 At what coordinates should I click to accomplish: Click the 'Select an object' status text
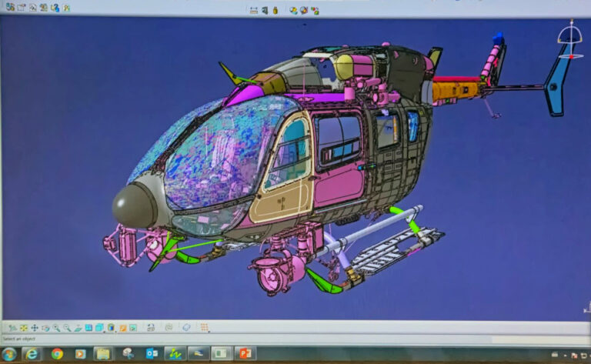pos(18,339)
